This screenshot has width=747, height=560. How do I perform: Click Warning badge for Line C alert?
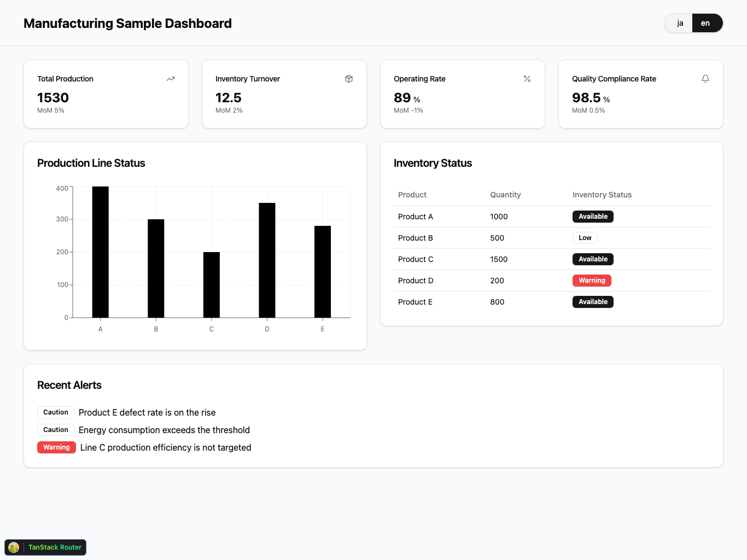pyautogui.click(x=56, y=447)
